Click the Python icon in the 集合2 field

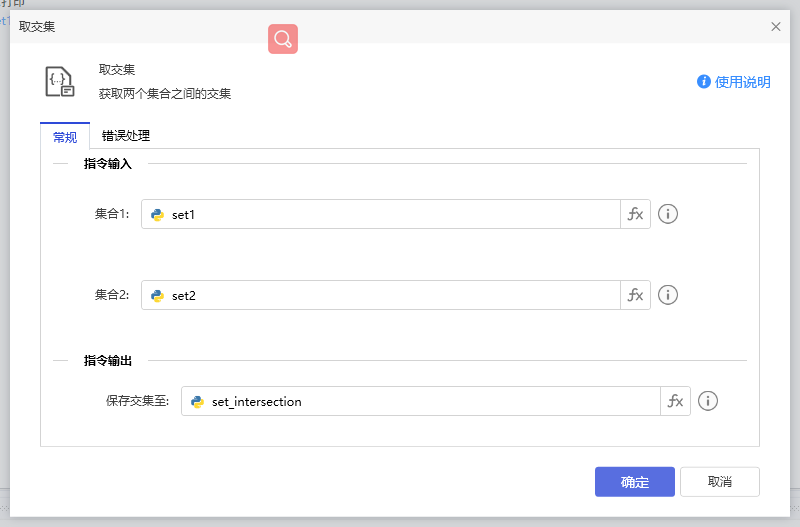pos(157,295)
